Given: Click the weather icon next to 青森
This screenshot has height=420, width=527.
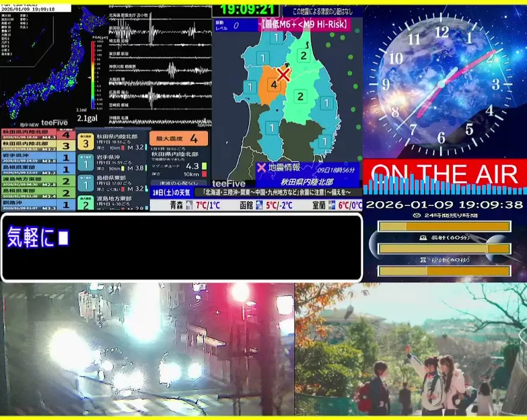Looking at the screenshot, I should click(190, 205).
